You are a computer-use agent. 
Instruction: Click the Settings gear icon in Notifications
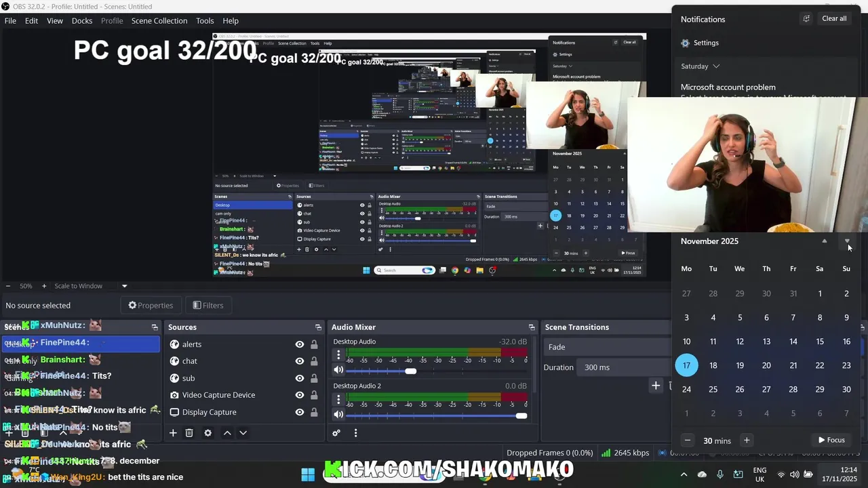pos(685,43)
